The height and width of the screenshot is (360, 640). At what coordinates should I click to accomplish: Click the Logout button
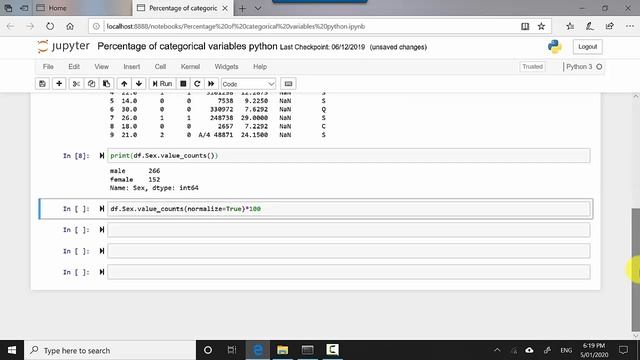click(x=587, y=47)
